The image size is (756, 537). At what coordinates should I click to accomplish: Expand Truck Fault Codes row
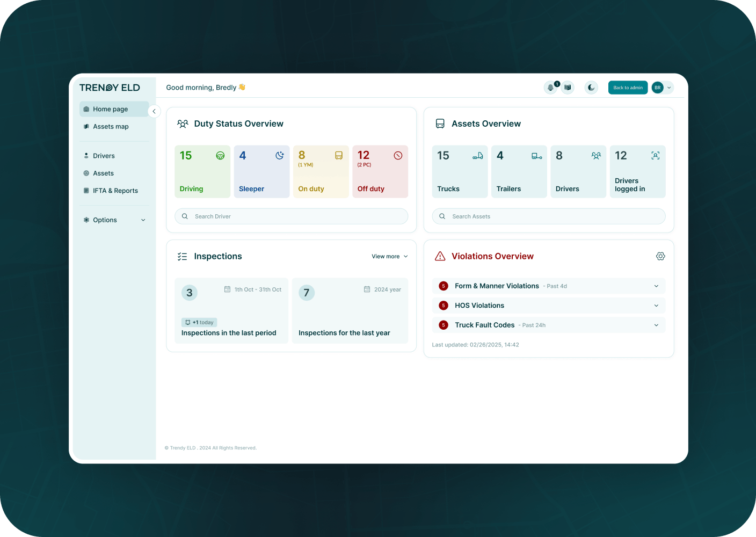[x=548, y=325]
